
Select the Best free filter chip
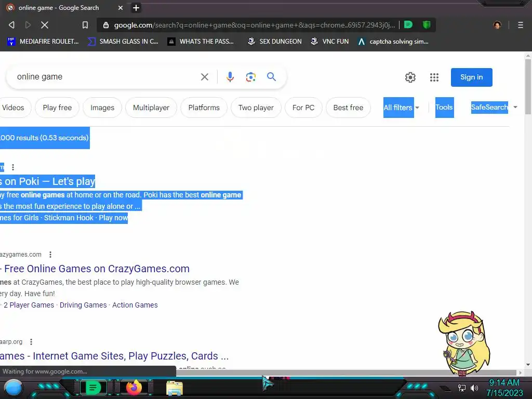pyautogui.click(x=348, y=108)
